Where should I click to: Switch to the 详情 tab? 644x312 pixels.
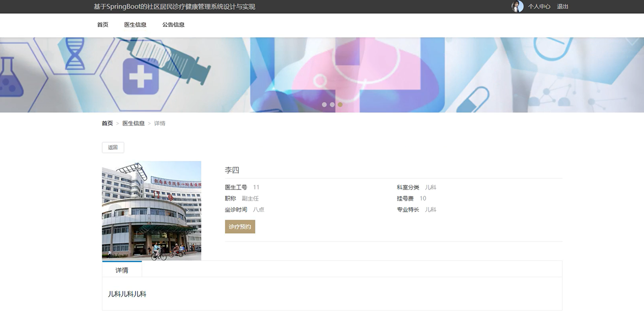(x=122, y=270)
